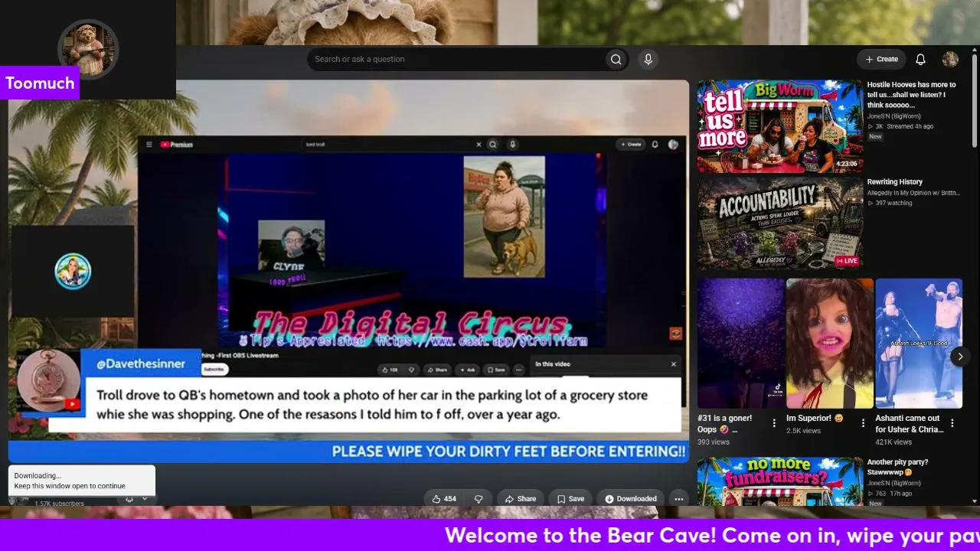
Task: Click the Clyde webcam inside the embedded video
Action: click(291, 247)
